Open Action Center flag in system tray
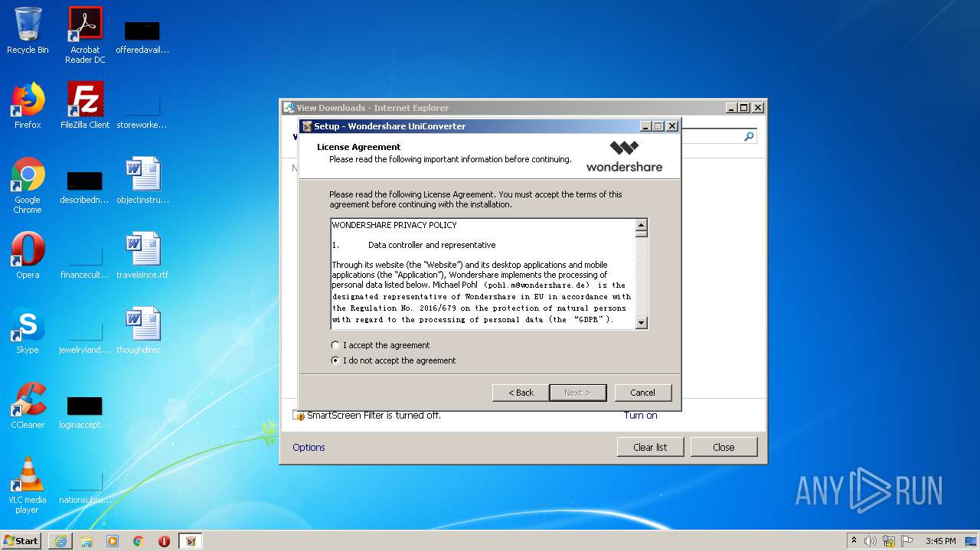 [x=907, y=541]
